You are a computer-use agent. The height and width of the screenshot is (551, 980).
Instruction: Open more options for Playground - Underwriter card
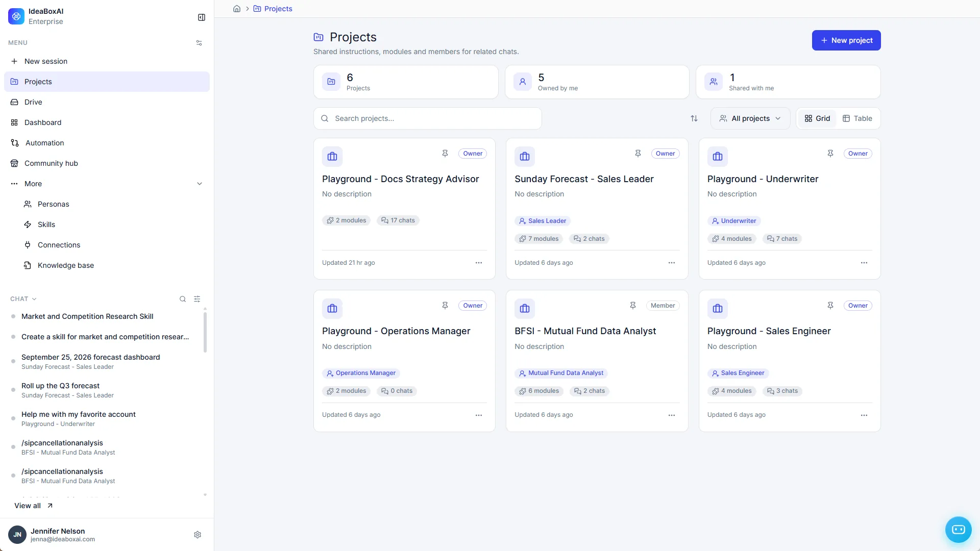coord(864,263)
